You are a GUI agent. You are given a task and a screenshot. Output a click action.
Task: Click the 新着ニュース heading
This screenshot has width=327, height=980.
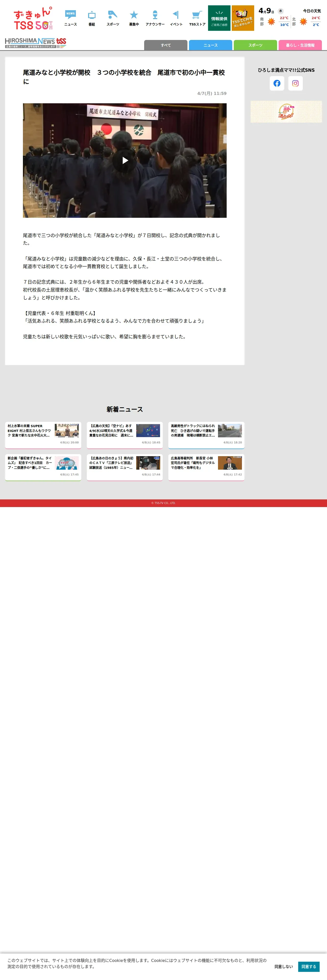click(125, 409)
